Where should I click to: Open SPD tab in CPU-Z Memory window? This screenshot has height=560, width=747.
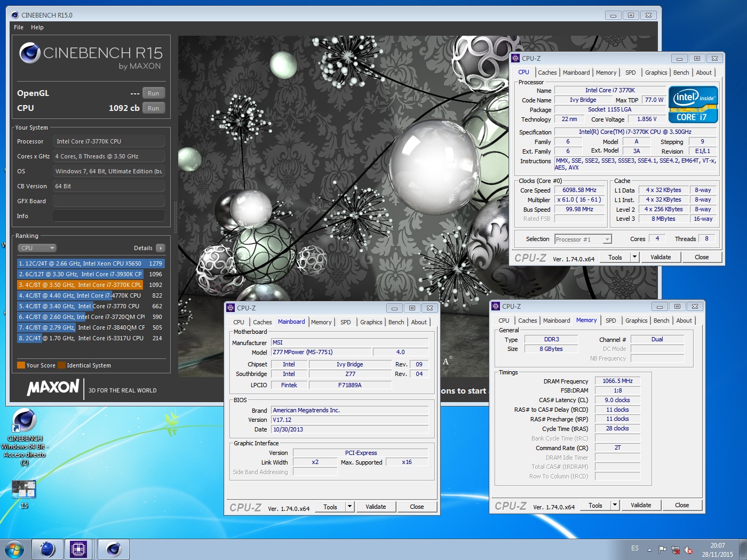click(611, 321)
